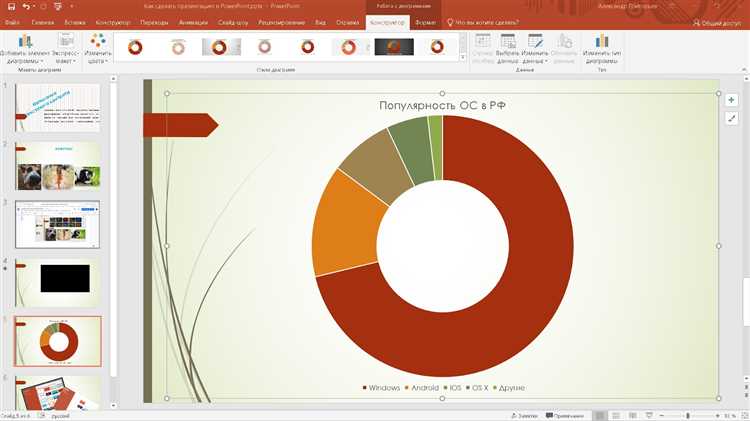Click the slide panel scrollbar
This screenshot has width=750, height=421.
tap(113, 230)
